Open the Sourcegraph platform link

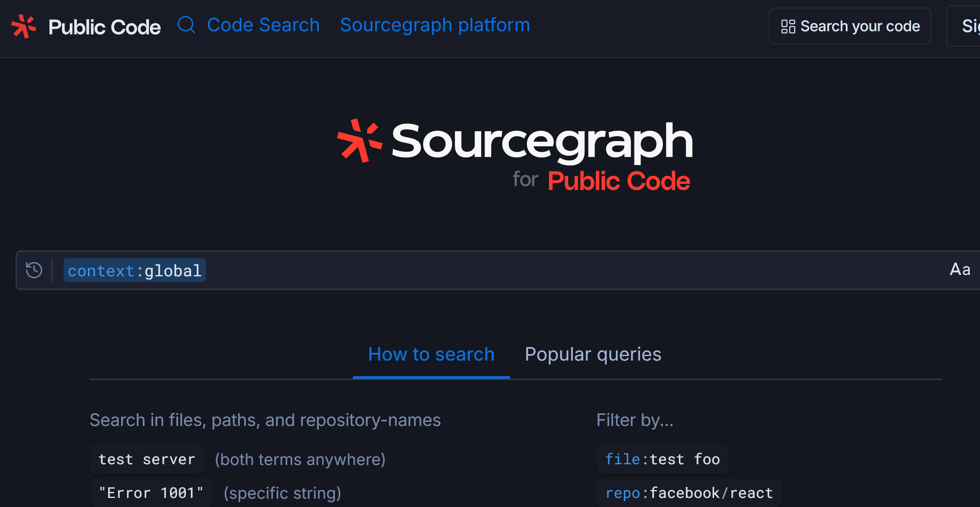click(435, 25)
